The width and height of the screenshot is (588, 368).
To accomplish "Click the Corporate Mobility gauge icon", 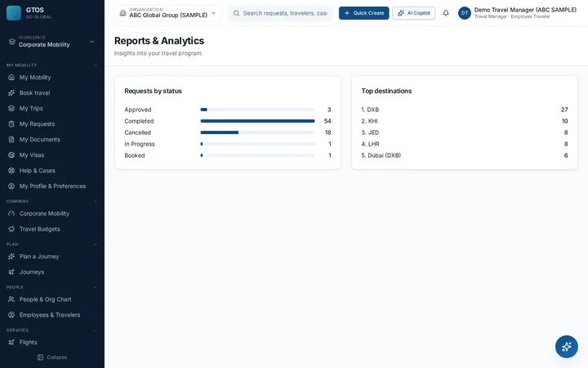I will [11, 213].
